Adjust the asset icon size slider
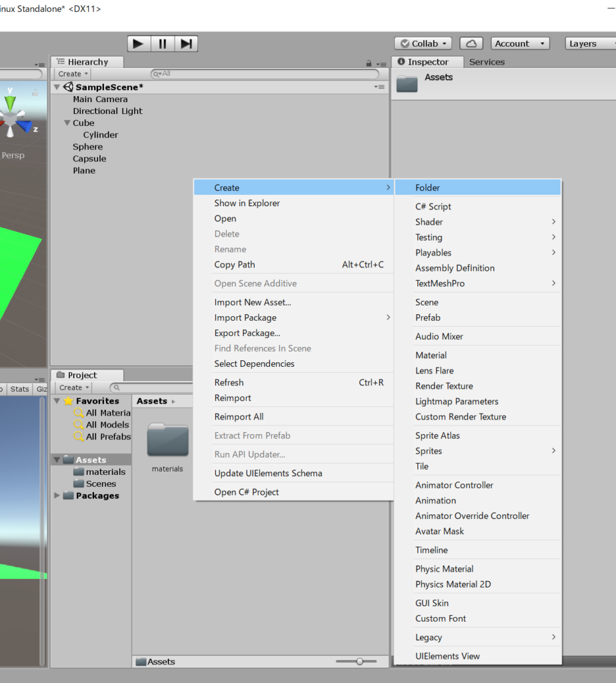This screenshot has height=683, width=616. 359,662
